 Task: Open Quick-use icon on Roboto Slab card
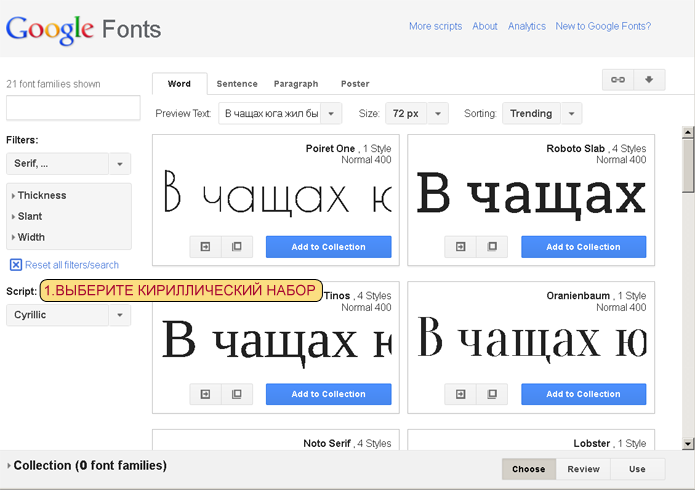461,247
